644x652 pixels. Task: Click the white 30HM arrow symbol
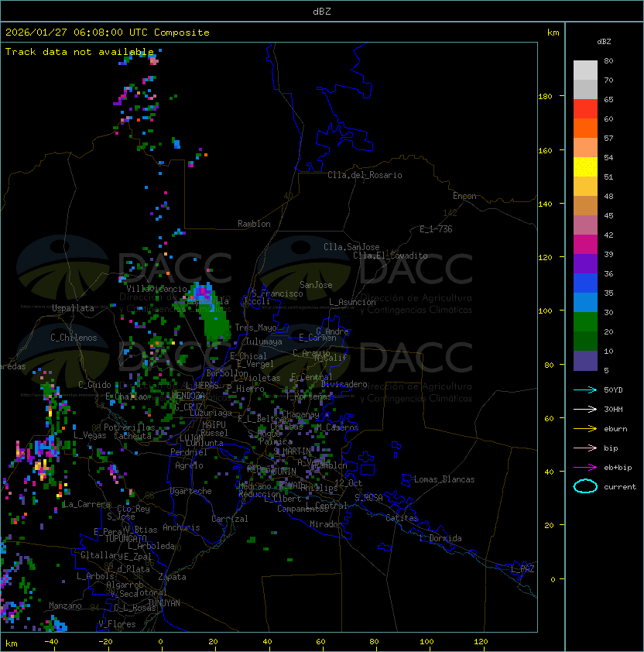pos(585,409)
